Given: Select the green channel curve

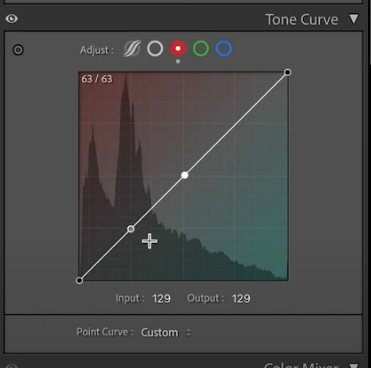Looking at the screenshot, I should tap(201, 49).
